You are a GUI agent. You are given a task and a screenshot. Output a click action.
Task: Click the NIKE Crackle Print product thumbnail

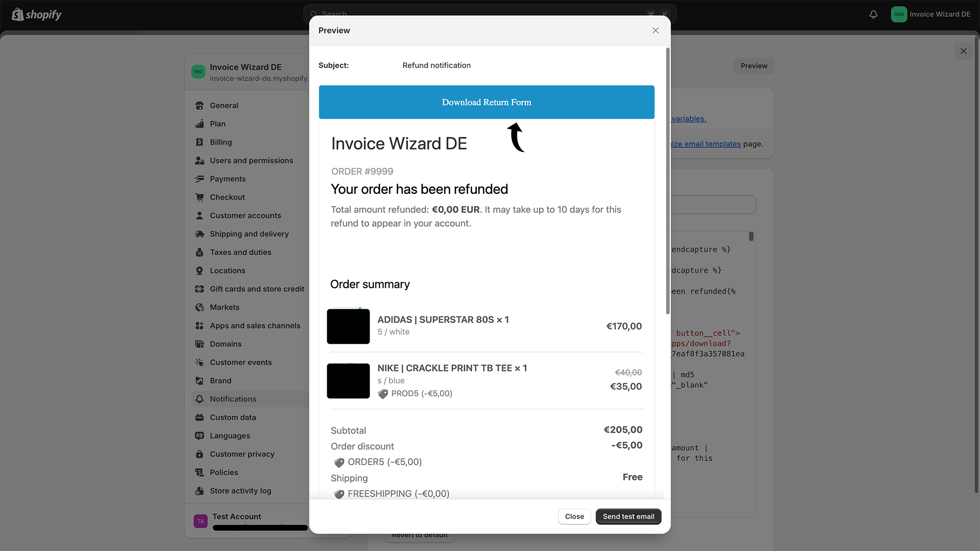tap(348, 381)
